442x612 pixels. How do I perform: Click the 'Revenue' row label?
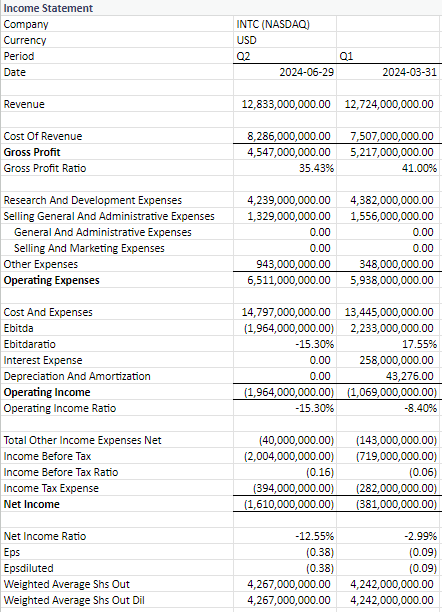(x=24, y=104)
